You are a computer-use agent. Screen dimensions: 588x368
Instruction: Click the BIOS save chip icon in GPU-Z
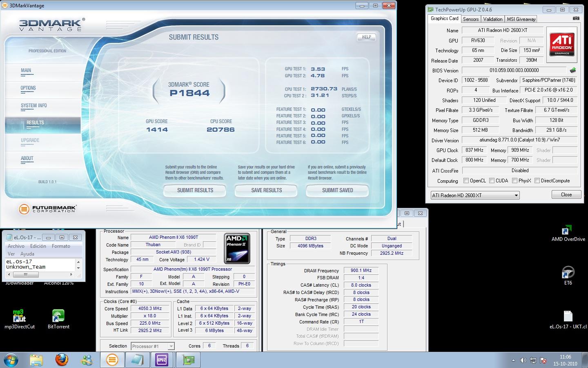pos(573,70)
